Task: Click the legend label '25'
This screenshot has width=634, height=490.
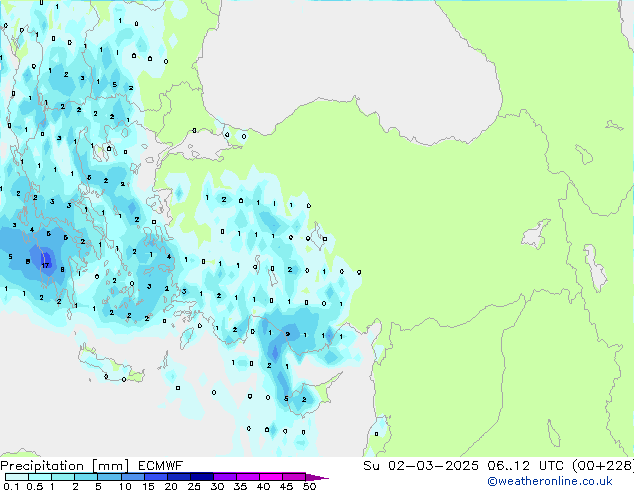Action: click(194, 486)
